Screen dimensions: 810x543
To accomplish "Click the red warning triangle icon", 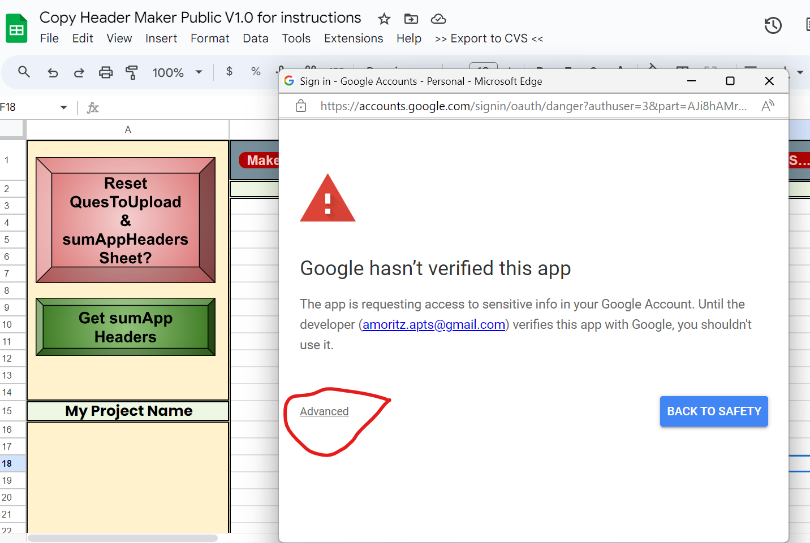I will click(x=328, y=198).
